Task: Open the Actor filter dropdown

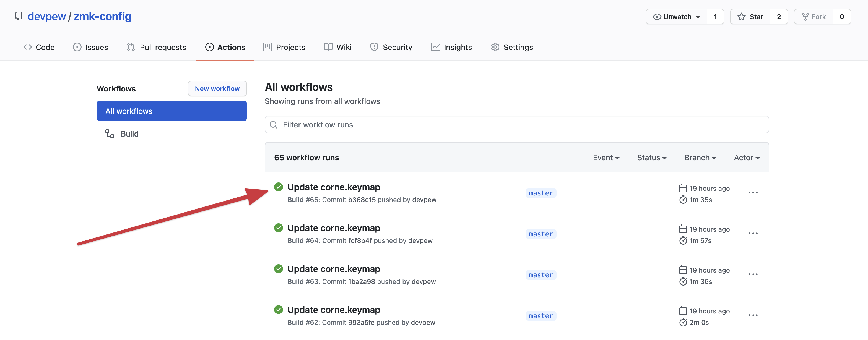Action: pyautogui.click(x=746, y=158)
